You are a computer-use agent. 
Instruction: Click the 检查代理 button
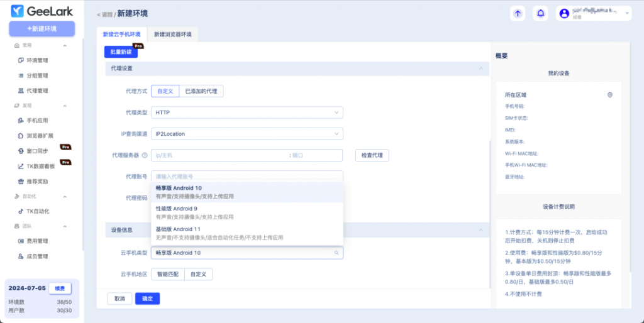[x=372, y=155]
